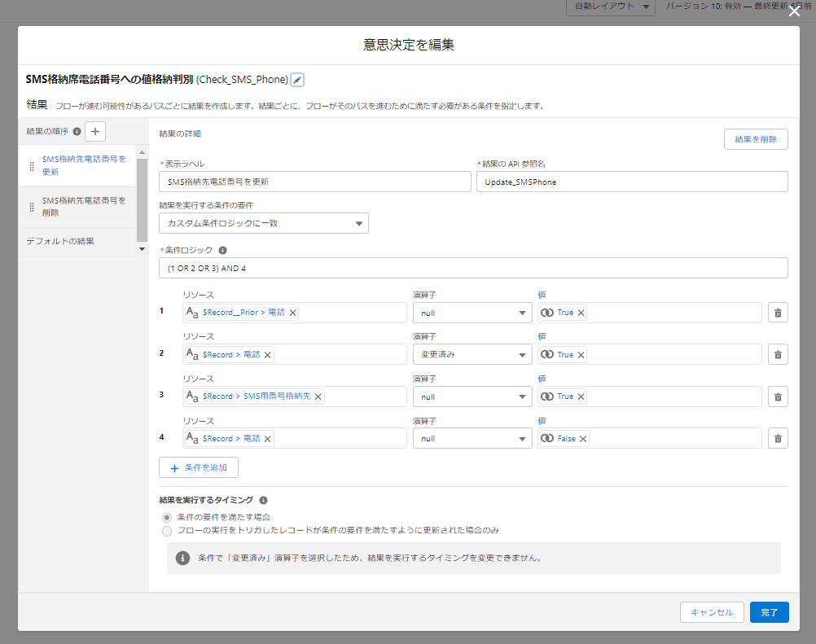Screen dimensions: 816x644
Task: Click the 完了 button
Action: (x=769, y=612)
